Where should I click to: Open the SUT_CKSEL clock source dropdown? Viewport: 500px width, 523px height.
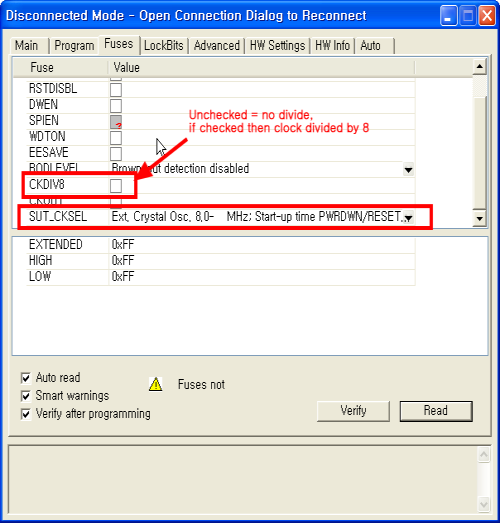[408, 218]
